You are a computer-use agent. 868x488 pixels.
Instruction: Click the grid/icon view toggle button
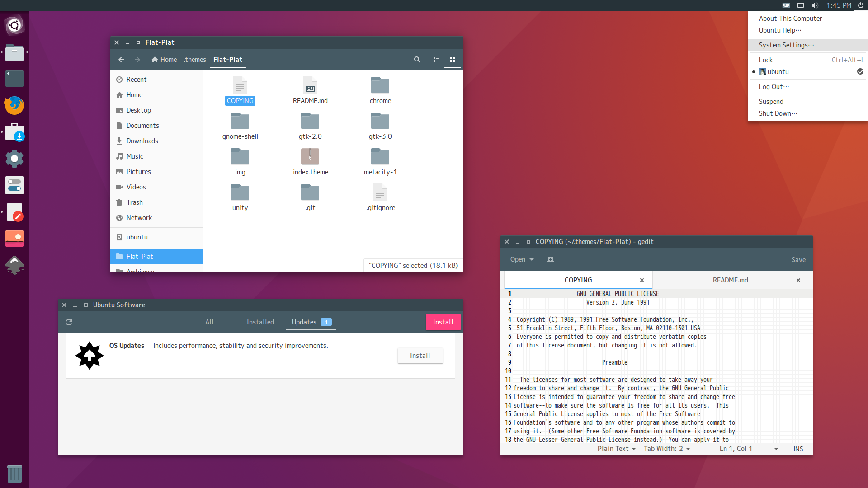coord(452,59)
